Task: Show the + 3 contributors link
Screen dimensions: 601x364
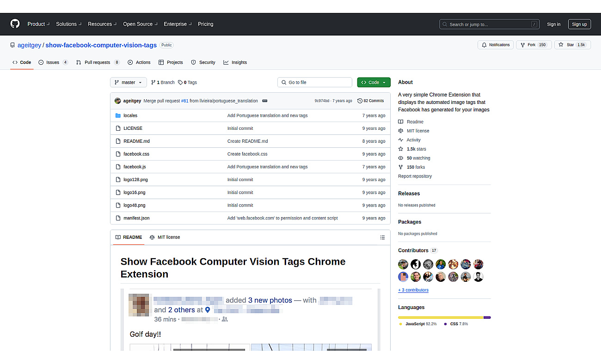Action: tap(413, 290)
